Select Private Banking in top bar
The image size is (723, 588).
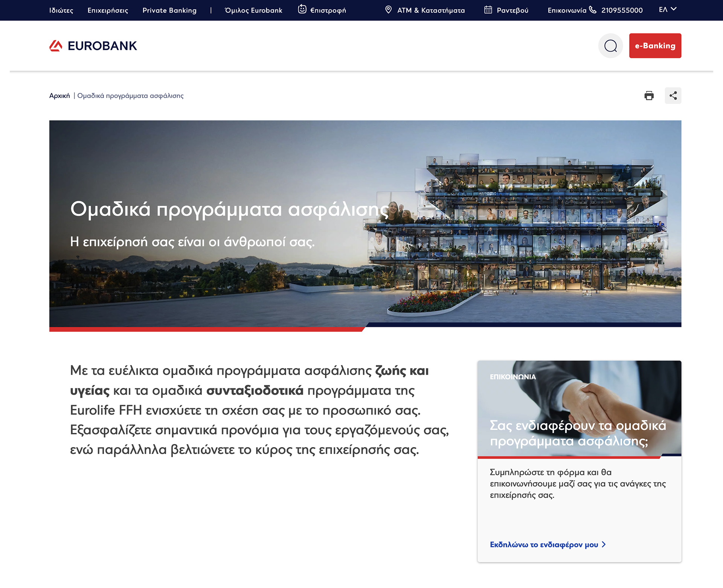point(169,10)
